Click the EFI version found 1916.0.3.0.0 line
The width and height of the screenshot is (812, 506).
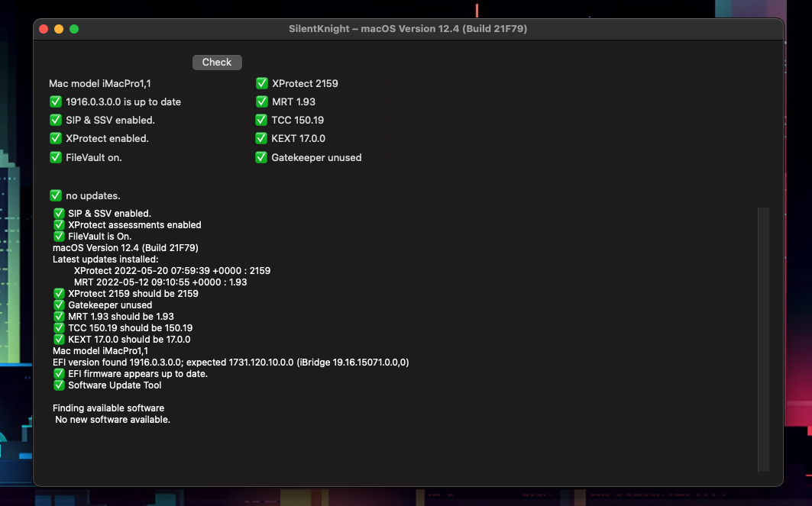[x=231, y=363]
